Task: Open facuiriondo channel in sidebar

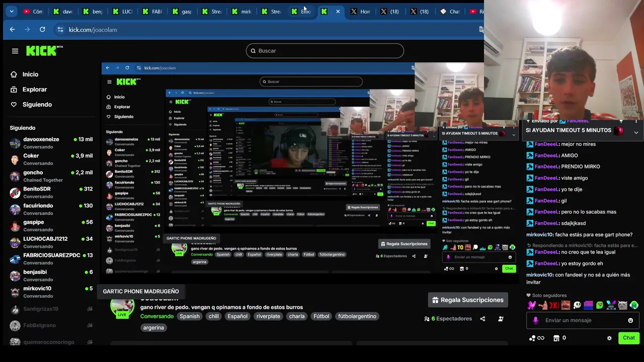Action: [51, 209]
